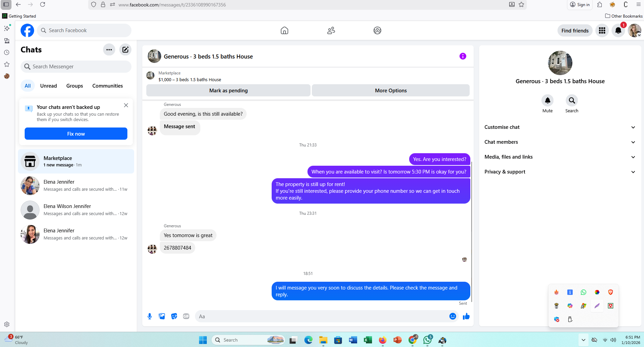Open conversation information purple icon
The image size is (644, 347).
click(463, 56)
